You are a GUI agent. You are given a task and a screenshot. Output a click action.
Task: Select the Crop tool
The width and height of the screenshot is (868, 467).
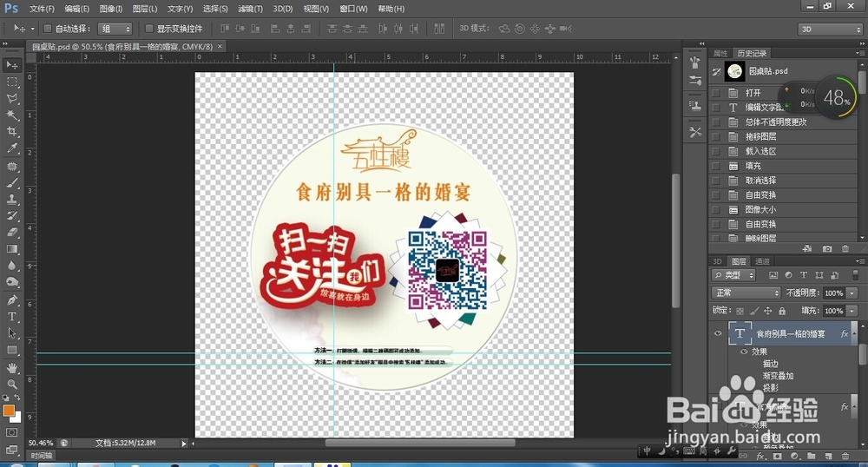tap(11, 132)
